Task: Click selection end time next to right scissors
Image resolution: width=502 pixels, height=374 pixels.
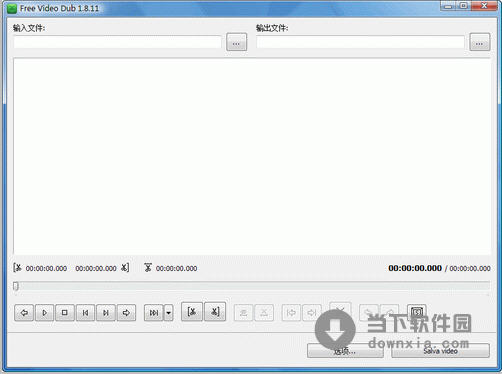Action: coord(96,268)
